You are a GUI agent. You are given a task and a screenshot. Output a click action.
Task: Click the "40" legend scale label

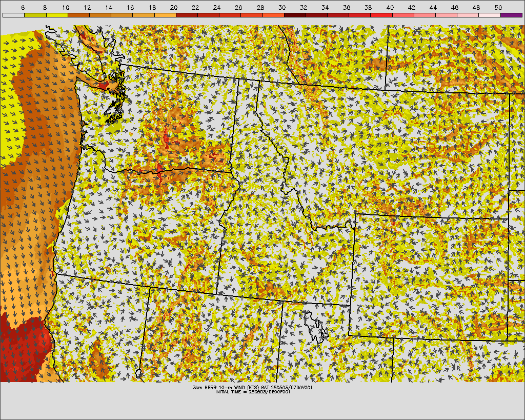[x=390, y=7]
